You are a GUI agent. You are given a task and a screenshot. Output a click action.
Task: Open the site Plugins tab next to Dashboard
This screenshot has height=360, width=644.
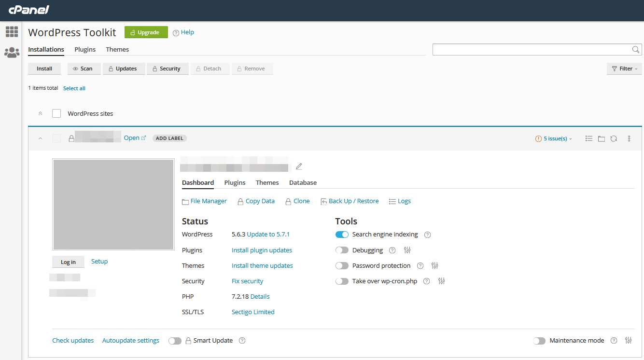235,182
